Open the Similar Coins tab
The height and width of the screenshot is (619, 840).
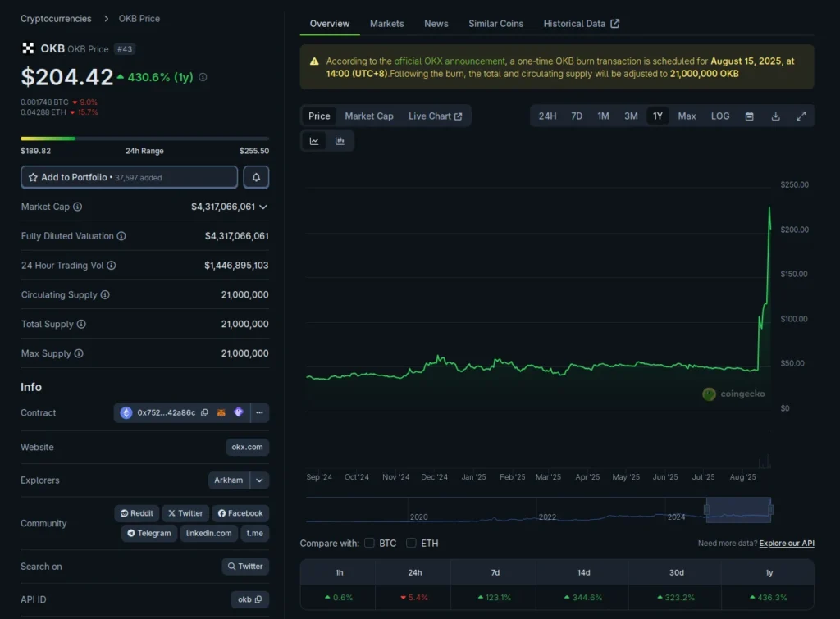pyautogui.click(x=495, y=24)
